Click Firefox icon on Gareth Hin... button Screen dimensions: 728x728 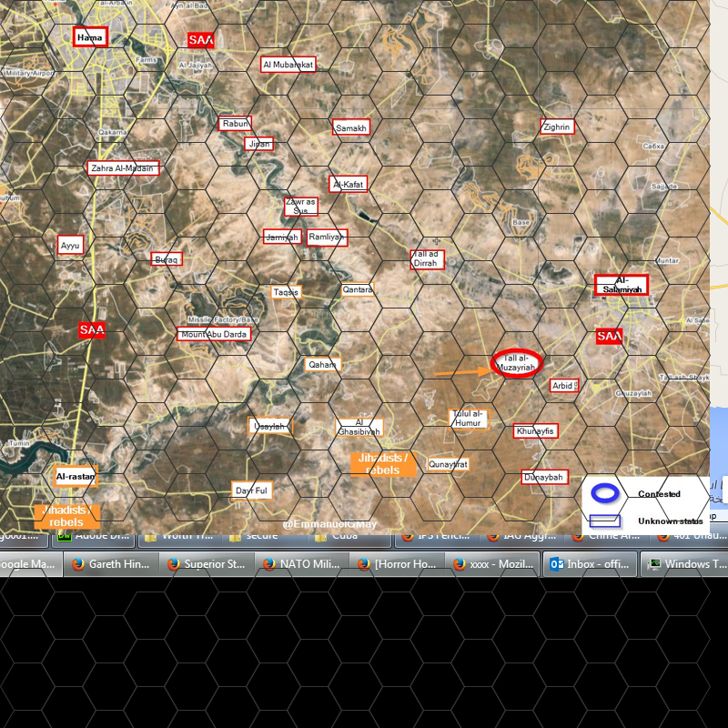tap(77, 564)
